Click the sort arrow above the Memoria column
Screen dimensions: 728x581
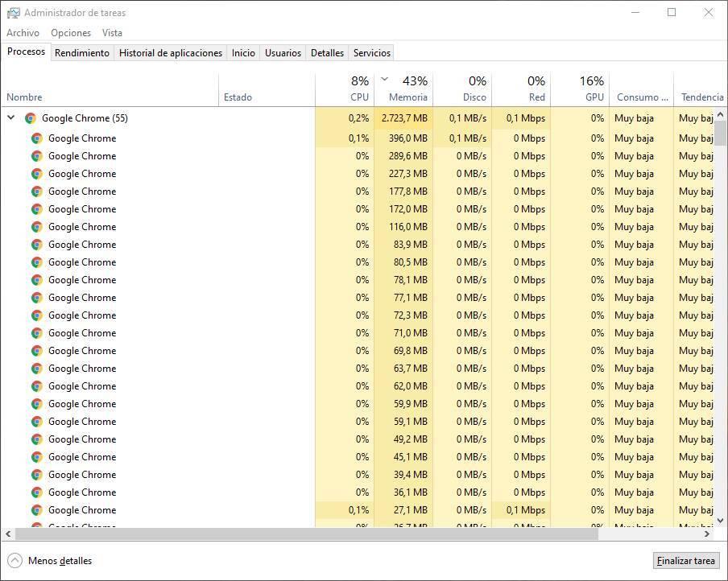tap(384, 80)
